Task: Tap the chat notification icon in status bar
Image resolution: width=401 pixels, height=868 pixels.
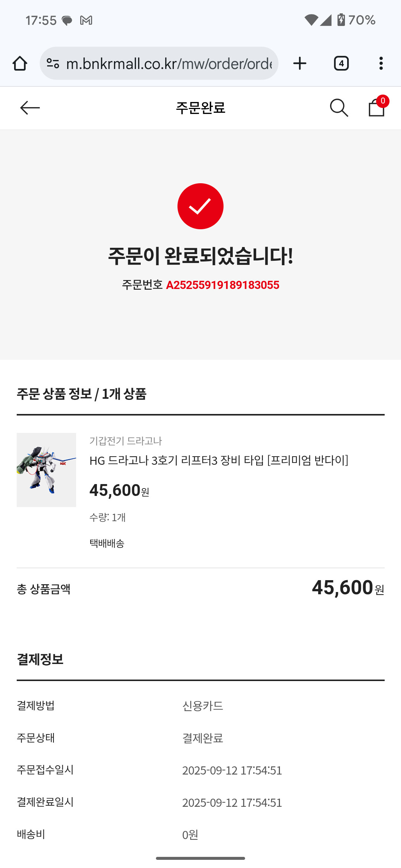Action: pos(67,20)
